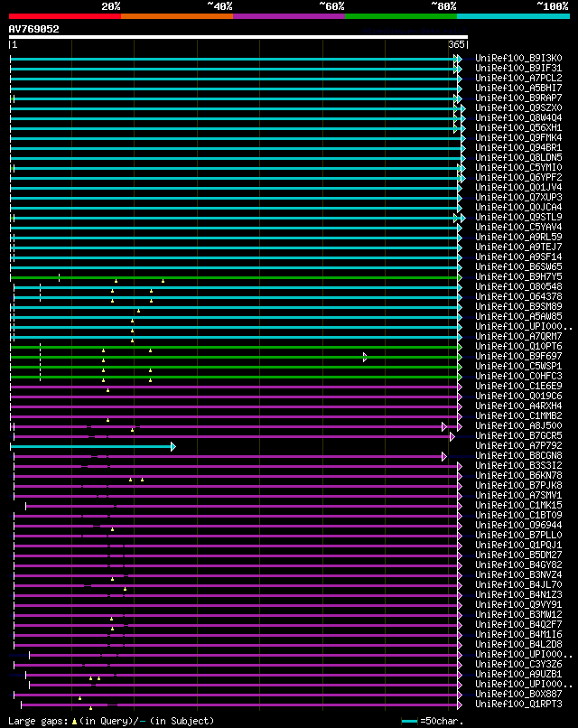Open the UniRef100_Q10PT6 entry
Image resolution: width=578 pixels, height=728 pixels.
[x=518, y=346]
